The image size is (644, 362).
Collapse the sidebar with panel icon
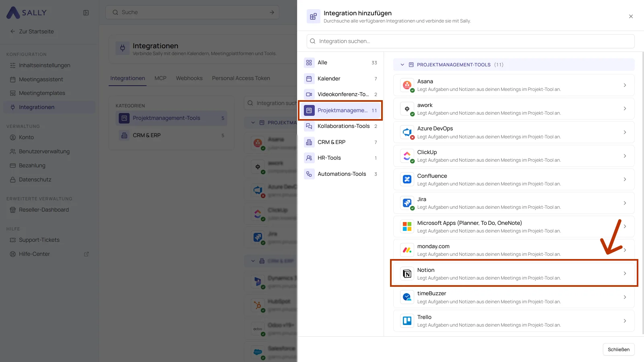(x=86, y=12)
